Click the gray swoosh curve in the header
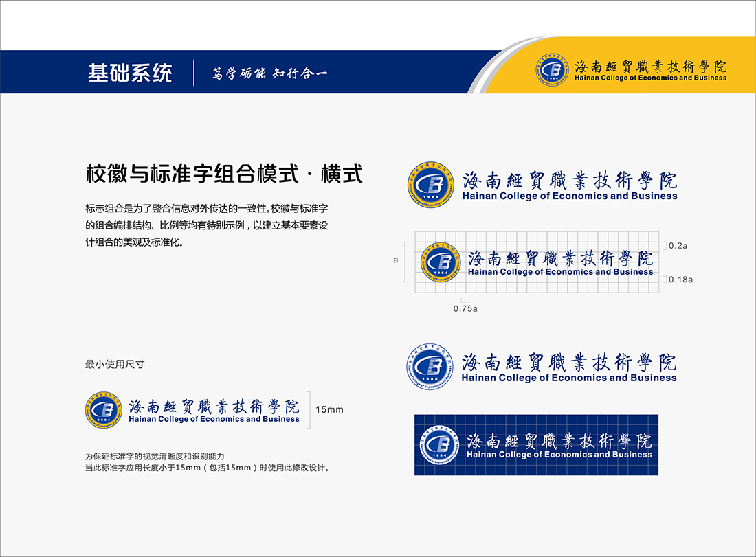 [x=496, y=65]
